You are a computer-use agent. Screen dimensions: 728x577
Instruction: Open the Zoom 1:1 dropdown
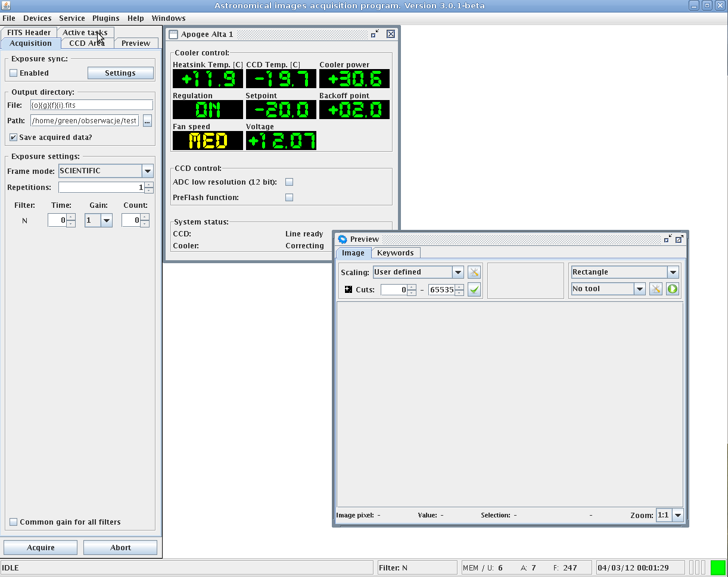click(677, 515)
